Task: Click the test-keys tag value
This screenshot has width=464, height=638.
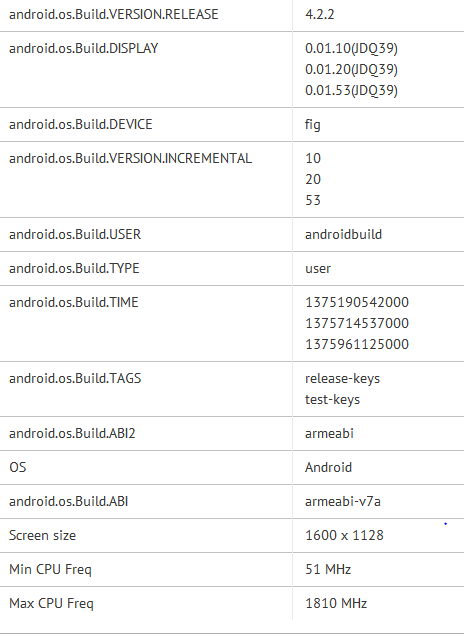Action: (x=332, y=400)
